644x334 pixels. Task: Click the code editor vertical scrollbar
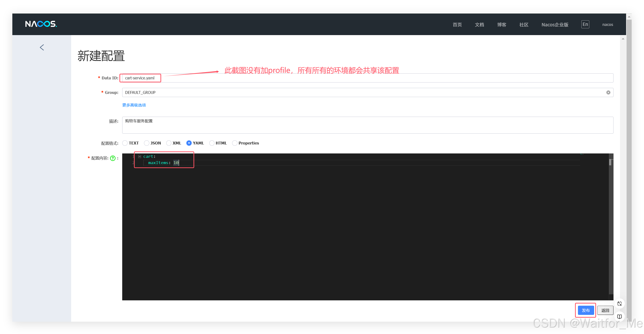click(611, 162)
